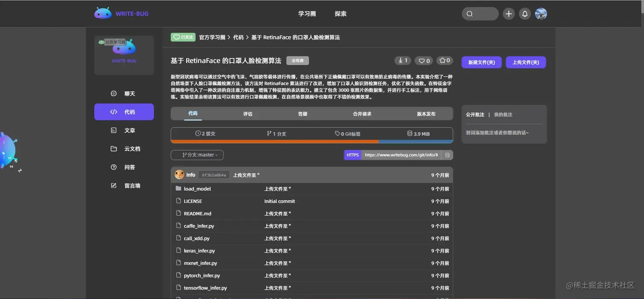Click the info committer avatar
644x299 pixels.
(179, 175)
